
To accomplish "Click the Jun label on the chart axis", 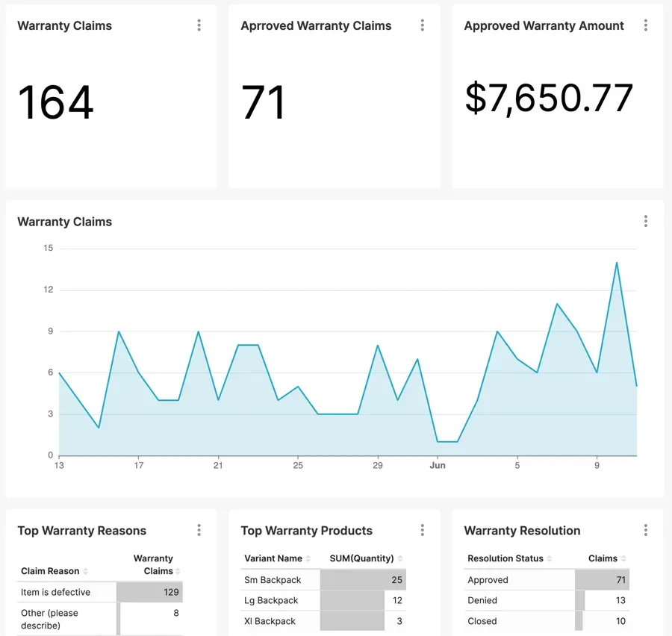I will click(438, 465).
